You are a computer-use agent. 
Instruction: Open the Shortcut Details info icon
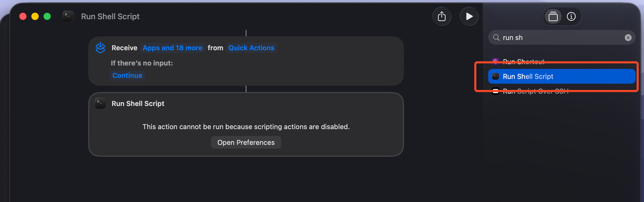click(571, 16)
